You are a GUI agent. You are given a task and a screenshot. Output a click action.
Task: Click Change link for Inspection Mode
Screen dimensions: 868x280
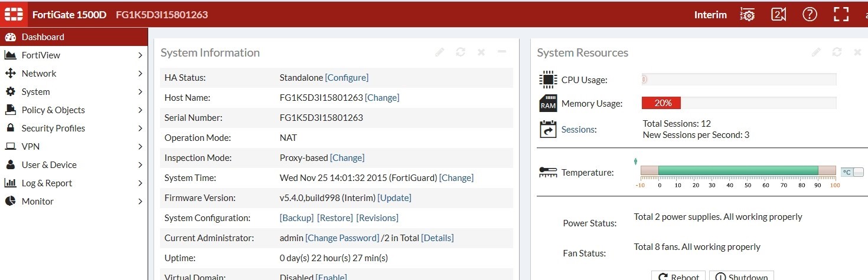347,158
